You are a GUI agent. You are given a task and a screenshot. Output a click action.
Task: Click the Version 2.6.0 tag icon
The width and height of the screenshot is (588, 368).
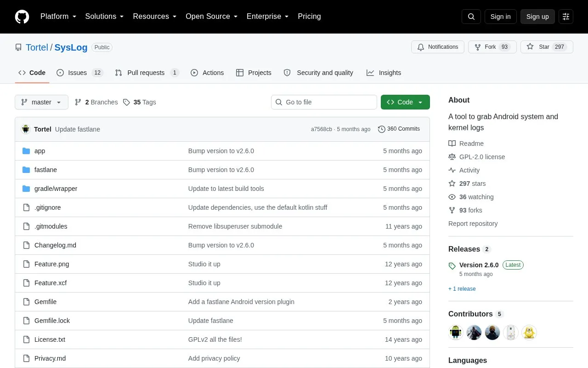click(452, 266)
